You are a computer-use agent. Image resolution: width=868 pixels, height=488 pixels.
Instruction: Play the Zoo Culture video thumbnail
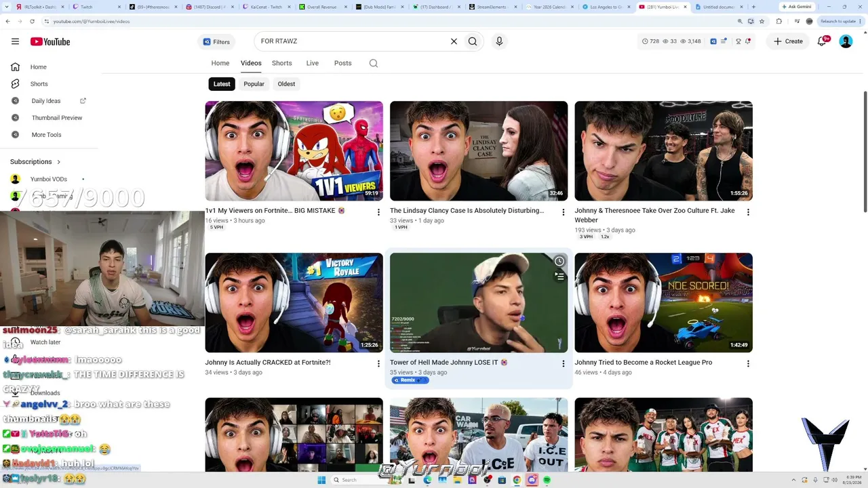(664, 151)
